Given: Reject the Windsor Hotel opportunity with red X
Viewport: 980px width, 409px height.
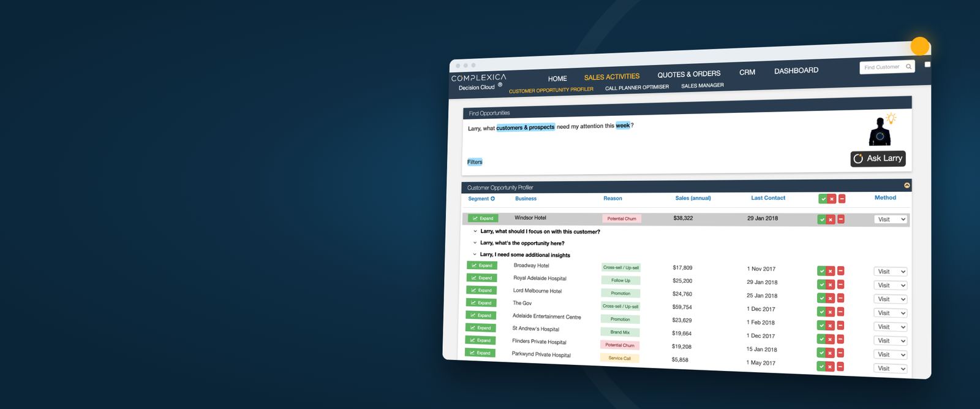Looking at the screenshot, I should [x=831, y=220].
